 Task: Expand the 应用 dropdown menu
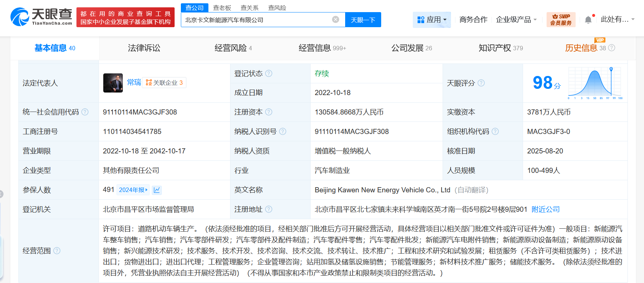coord(432,19)
